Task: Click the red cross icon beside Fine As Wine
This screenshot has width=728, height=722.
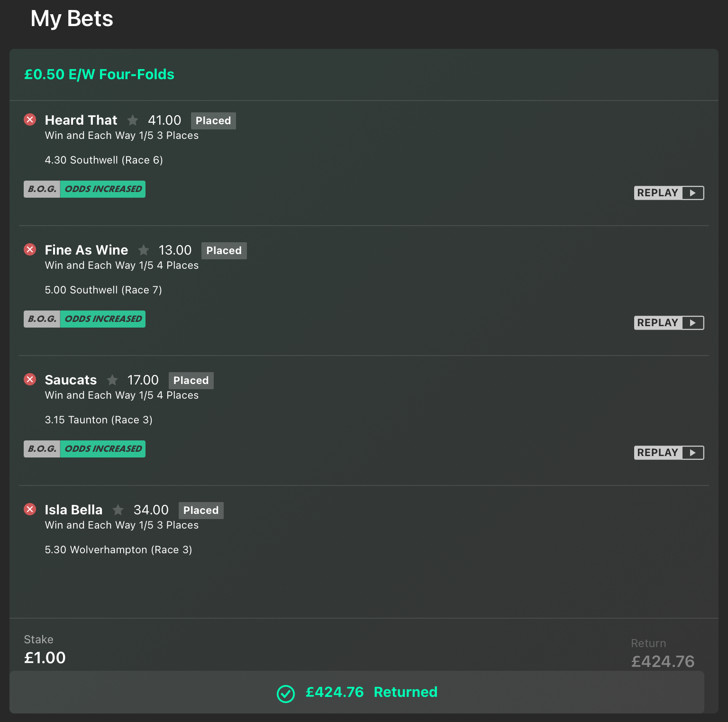Action: tap(30, 249)
